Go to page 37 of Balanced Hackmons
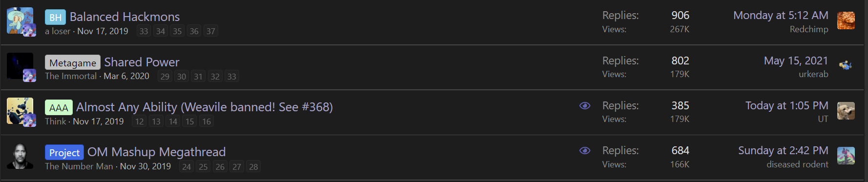Screen dimensions: 868x182 tap(211, 31)
